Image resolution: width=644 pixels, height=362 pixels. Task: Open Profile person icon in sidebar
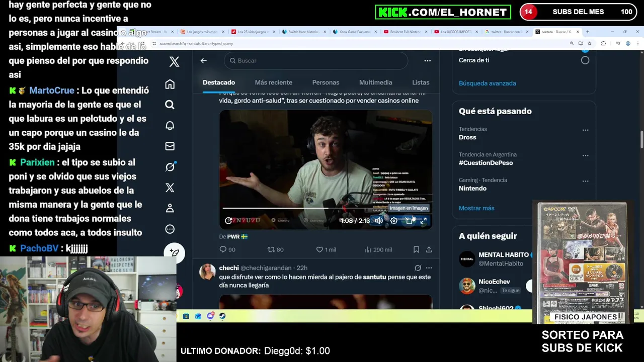(x=170, y=208)
